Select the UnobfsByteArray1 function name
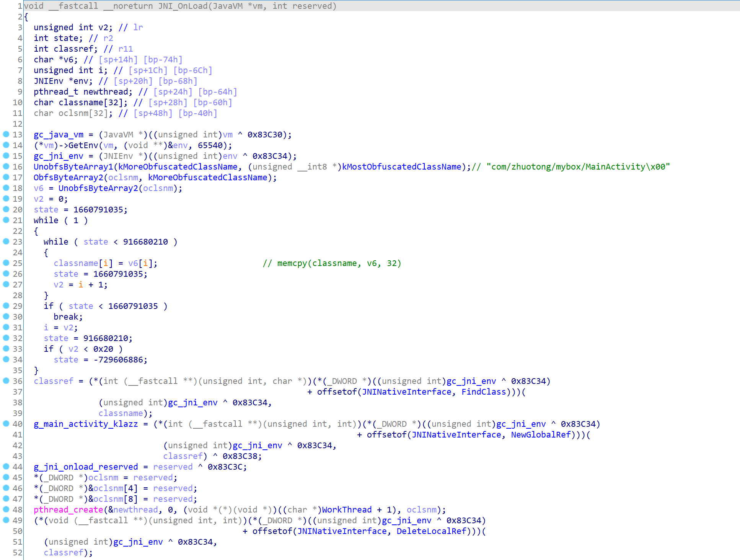Viewport: 740px width, 560px height. (x=73, y=167)
